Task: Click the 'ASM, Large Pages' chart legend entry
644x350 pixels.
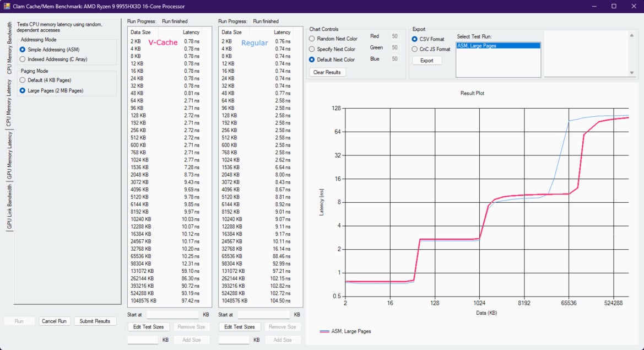Action: 345,331
